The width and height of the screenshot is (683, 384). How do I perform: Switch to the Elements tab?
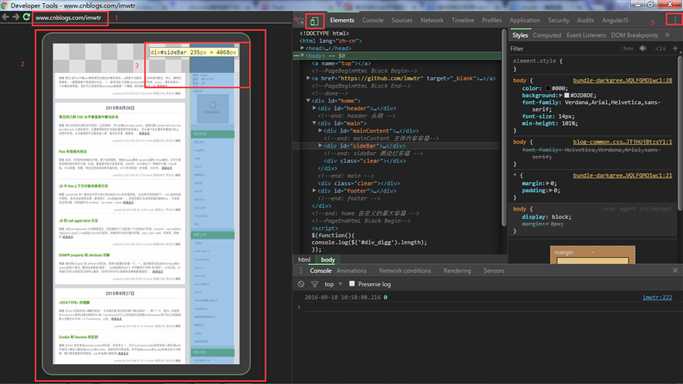(x=342, y=20)
